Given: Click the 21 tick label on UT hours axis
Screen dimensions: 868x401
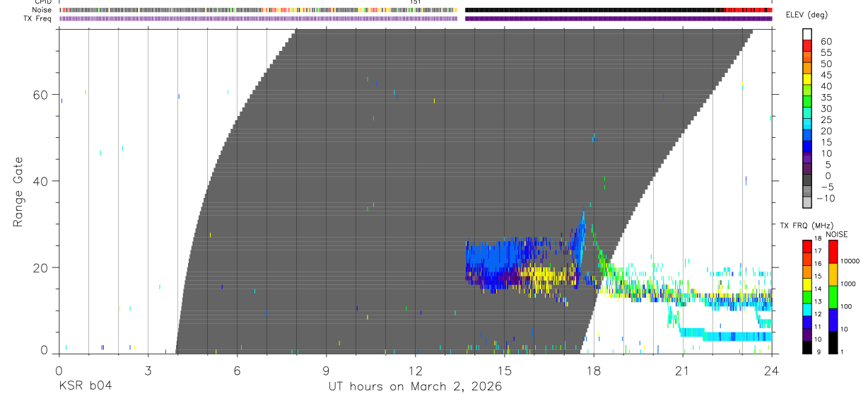Looking at the screenshot, I should click(x=683, y=371).
